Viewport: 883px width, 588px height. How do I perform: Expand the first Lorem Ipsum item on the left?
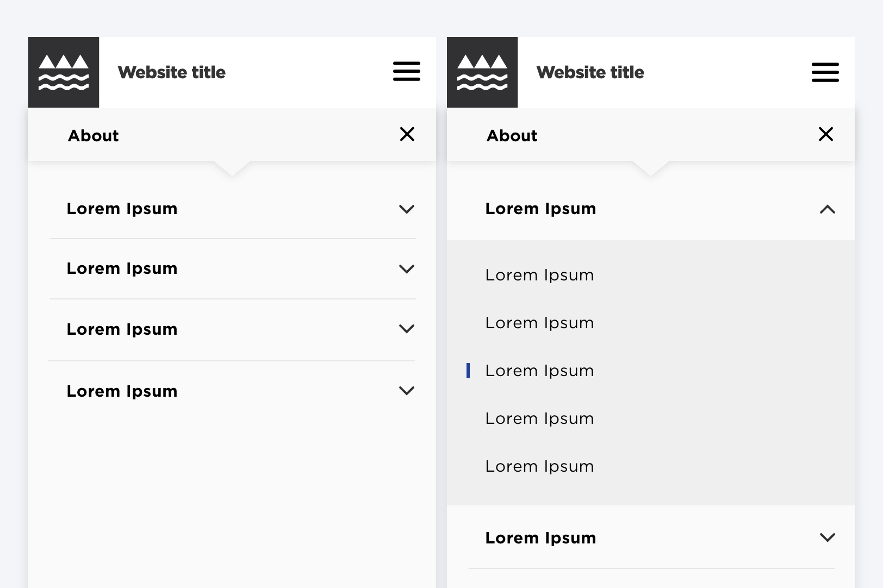(407, 209)
